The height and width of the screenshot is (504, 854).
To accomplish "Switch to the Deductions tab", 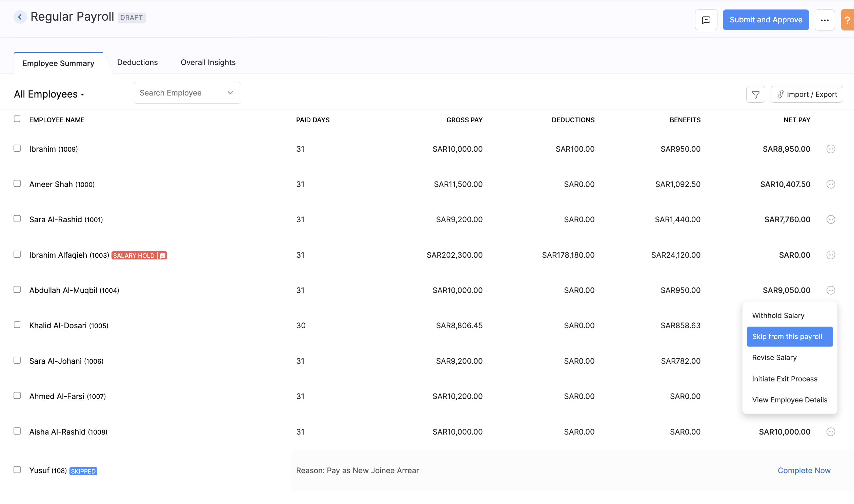I will click(x=137, y=62).
